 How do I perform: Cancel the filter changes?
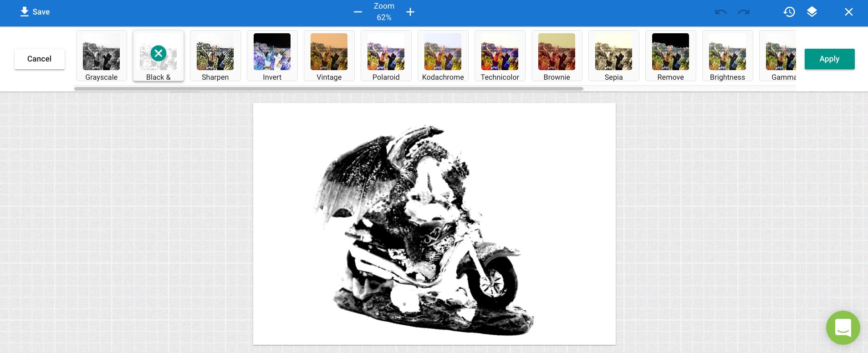40,59
